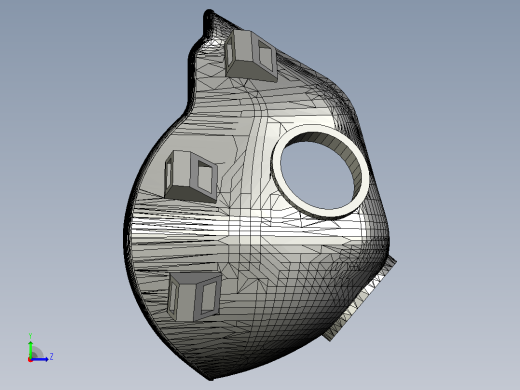Click the red origin dot of the axis triad
The width and height of the screenshot is (520, 390).
click(30, 360)
